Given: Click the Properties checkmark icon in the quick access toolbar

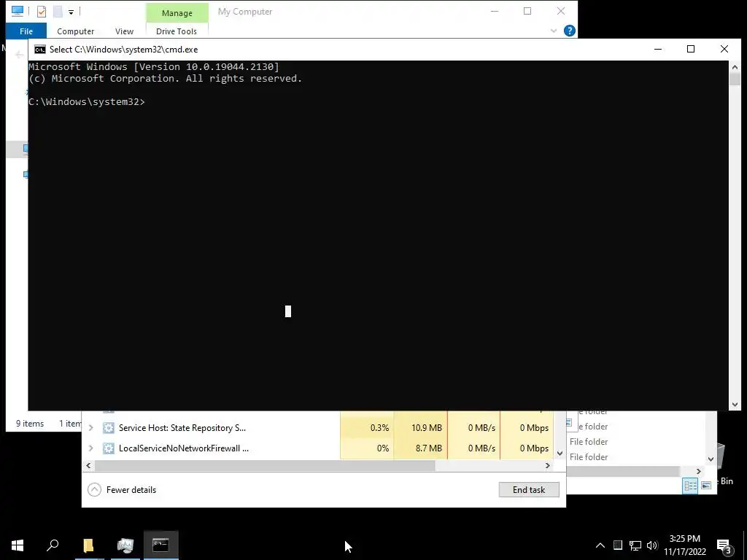Looking at the screenshot, I should (x=42, y=12).
